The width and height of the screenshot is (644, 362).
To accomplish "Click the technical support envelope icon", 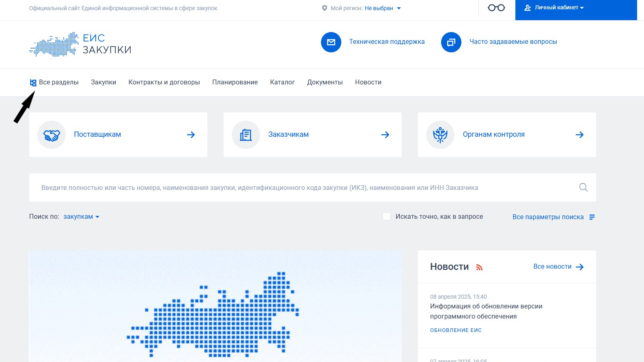I will click(331, 42).
